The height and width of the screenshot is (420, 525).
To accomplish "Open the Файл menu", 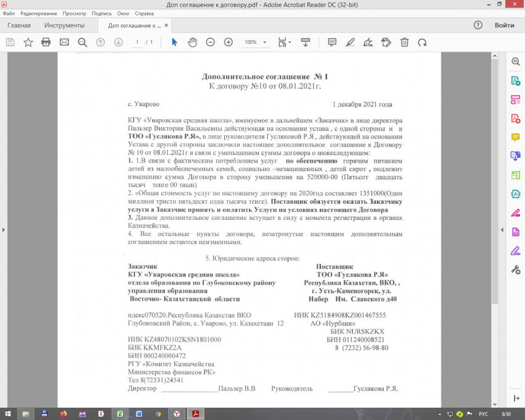I will (x=9, y=14).
